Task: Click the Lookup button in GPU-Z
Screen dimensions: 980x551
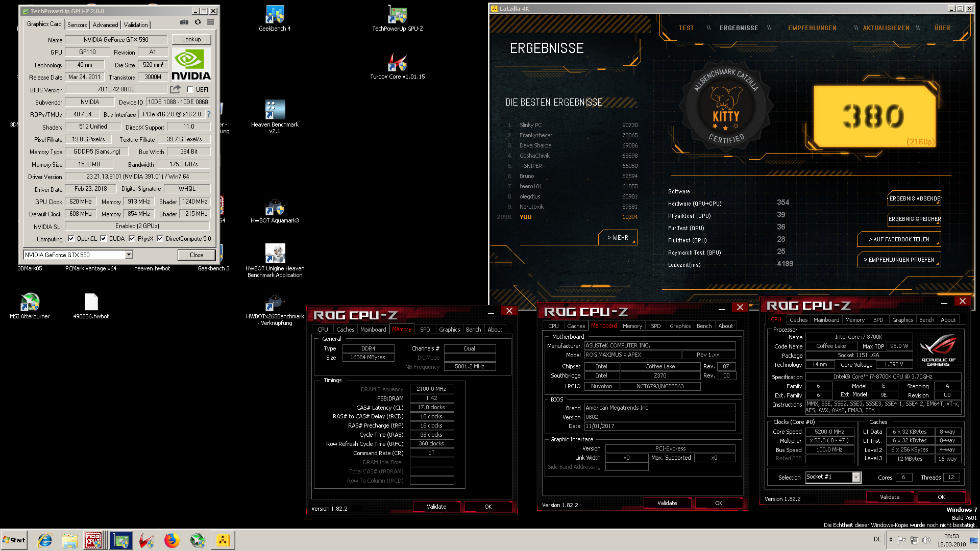Action: pyautogui.click(x=191, y=39)
